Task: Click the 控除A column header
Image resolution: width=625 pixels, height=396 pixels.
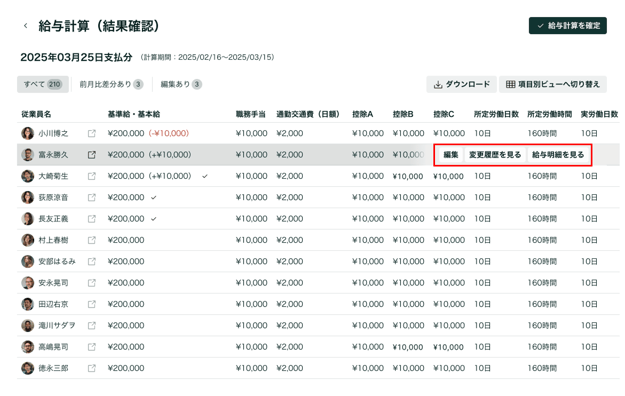Action: click(x=362, y=114)
